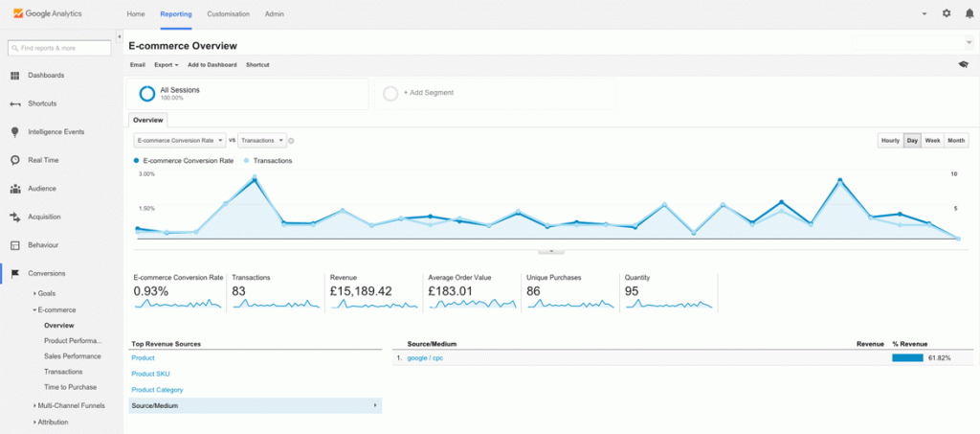The image size is (980, 434).
Task: Click the Find reports search field
Action: 58,48
